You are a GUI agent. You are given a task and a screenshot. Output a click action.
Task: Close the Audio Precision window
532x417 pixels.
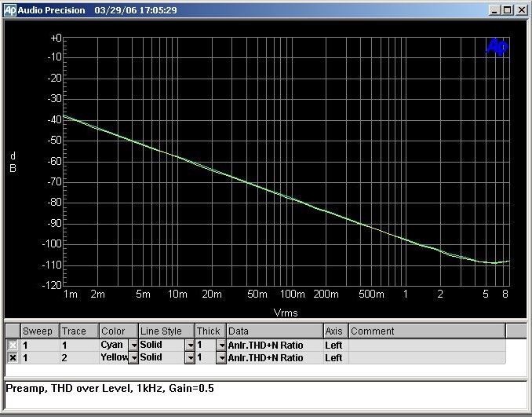click(x=520, y=10)
